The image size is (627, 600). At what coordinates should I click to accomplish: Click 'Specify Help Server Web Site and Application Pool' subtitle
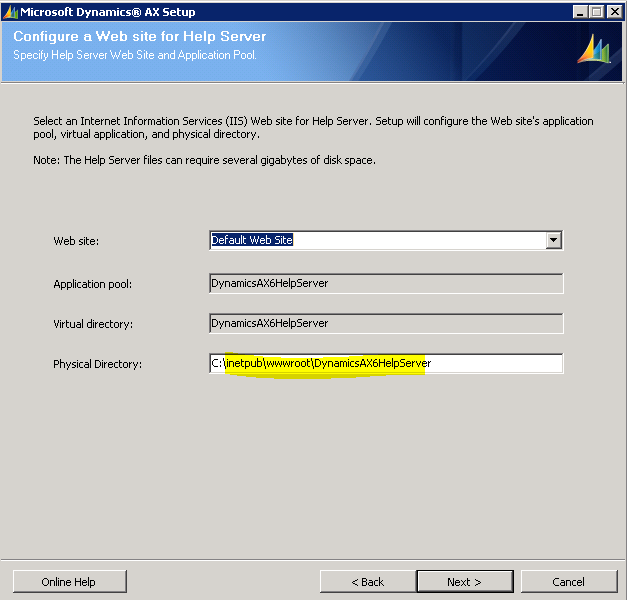click(x=135, y=55)
